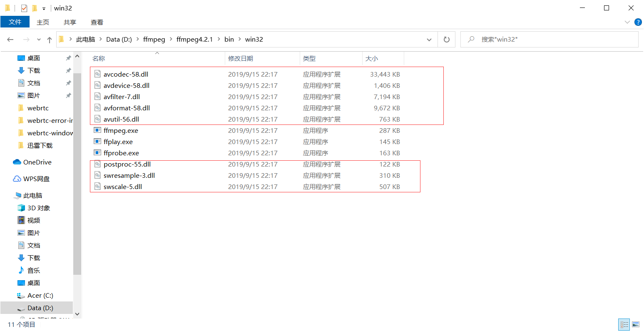Screen dimensions: 644x331
Task: Click the avdevice-58.dll file icon
Action: tap(97, 85)
